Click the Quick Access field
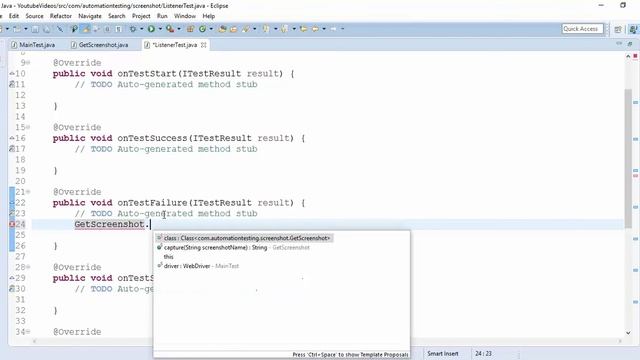The width and height of the screenshot is (640, 360). click(x=582, y=29)
